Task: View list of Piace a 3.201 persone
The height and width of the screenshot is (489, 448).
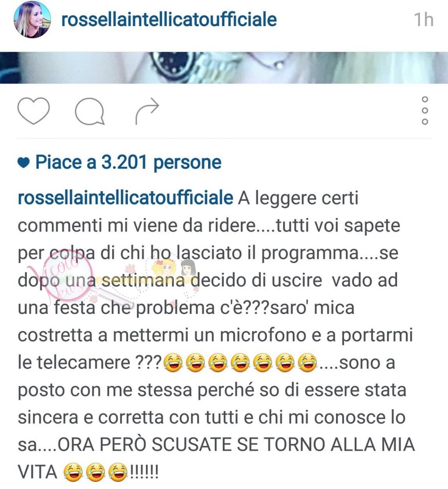Action: coord(128,163)
